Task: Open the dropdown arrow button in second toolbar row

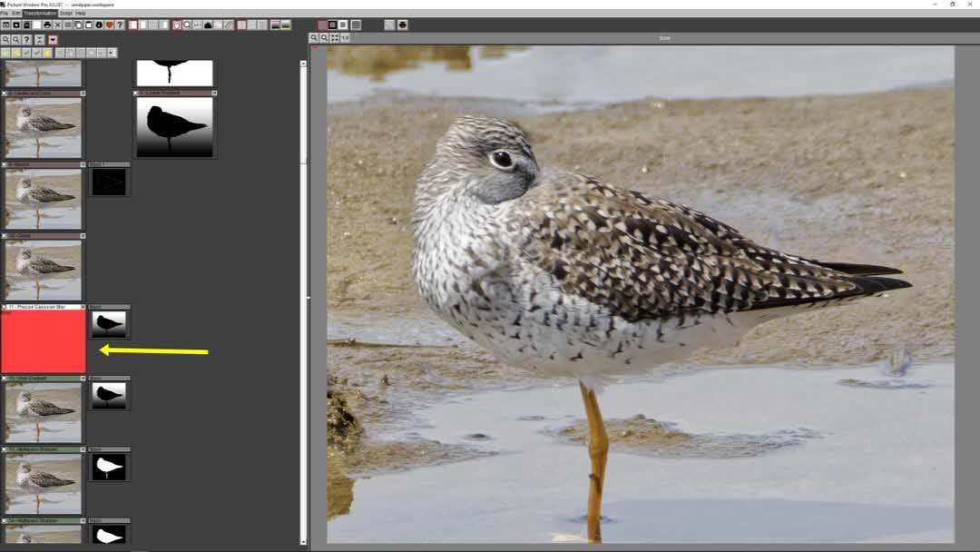Action: [54, 40]
